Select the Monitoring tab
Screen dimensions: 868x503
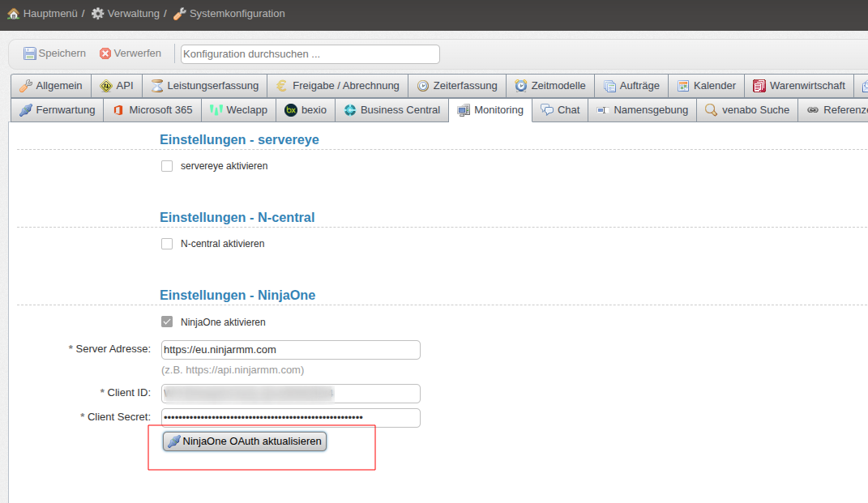click(x=490, y=110)
